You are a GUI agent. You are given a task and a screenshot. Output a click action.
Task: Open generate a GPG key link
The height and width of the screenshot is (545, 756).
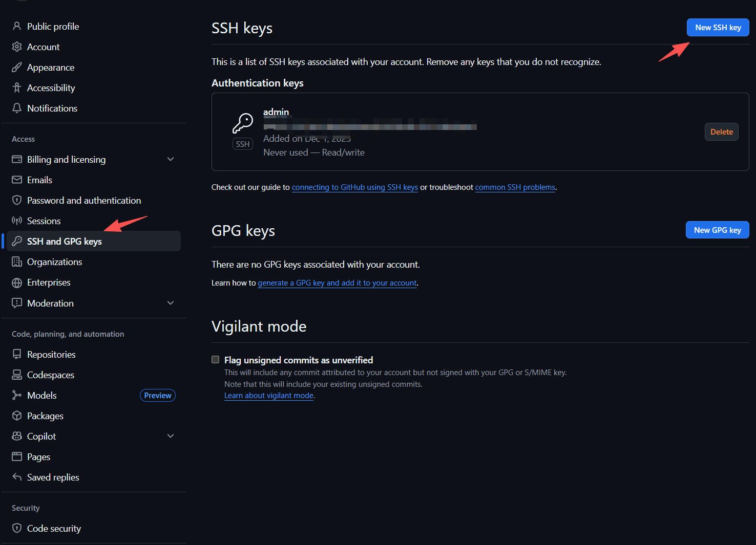click(337, 282)
